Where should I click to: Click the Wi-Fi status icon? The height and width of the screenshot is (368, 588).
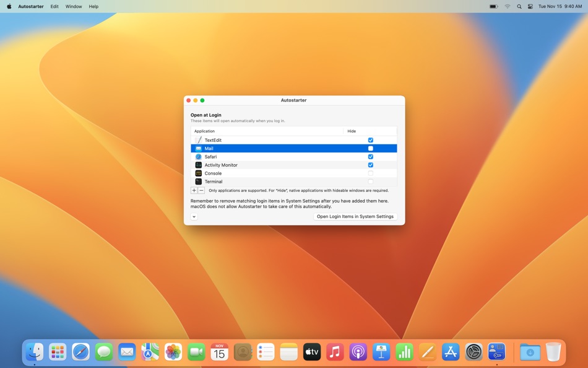508,6
